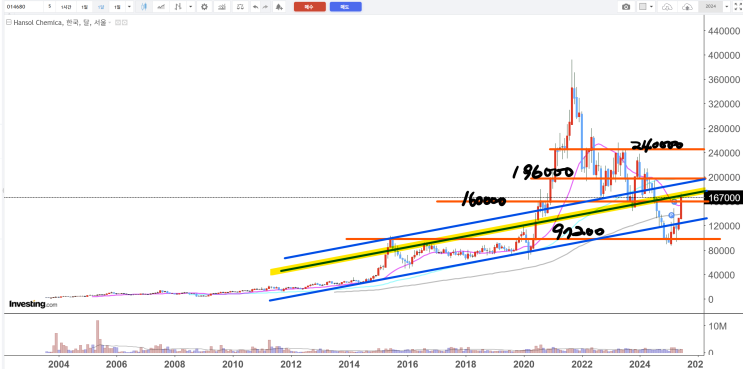Click the small blue circle marker near 140000
The height and width of the screenshot is (369, 743).
pyautogui.click(x=671, y=215)
